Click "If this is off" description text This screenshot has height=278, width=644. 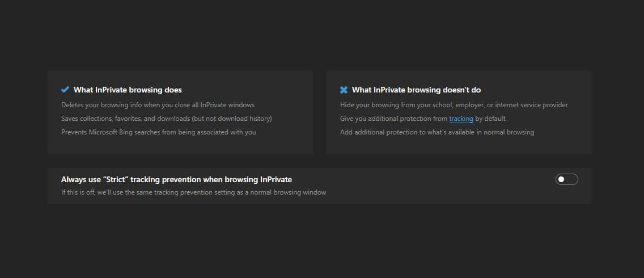[193, 192]
